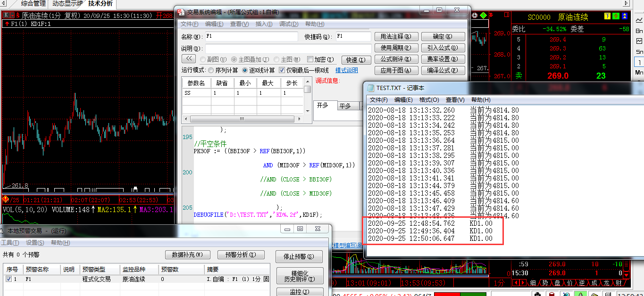The height and width of the screenshot is (296, 644).
Task: Open 调试 menu in 交易系统编辑 window
Action: tap(289, 24)
